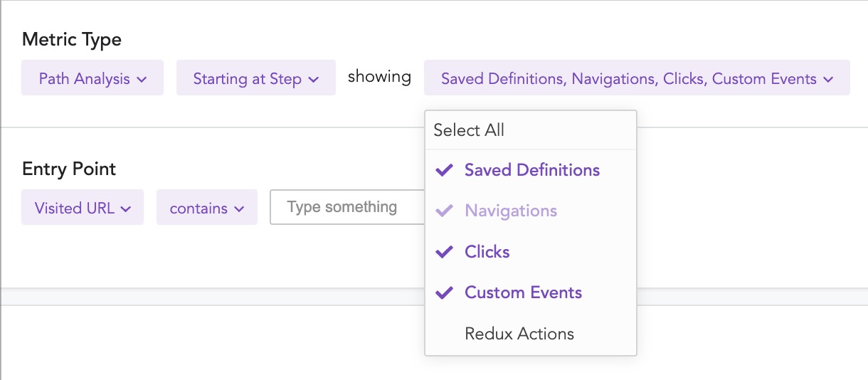This screenshot has width=868, height=380.
Task: Enable Redux Actions in the list
Action: point(519,334)
